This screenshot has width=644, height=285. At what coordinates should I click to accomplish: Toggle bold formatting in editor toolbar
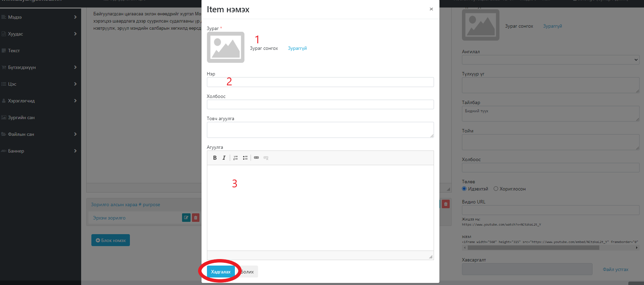[215, 158]
